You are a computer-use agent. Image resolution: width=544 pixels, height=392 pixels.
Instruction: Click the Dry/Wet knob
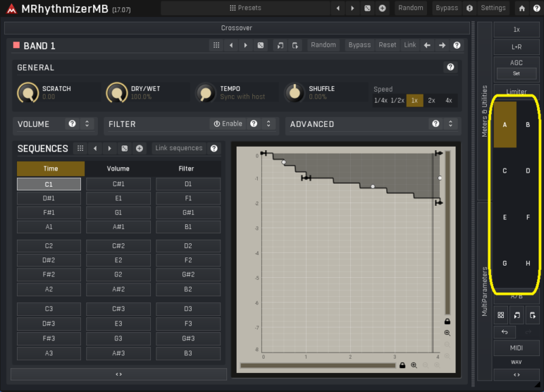pyautogui.click(x=116, y=92)
